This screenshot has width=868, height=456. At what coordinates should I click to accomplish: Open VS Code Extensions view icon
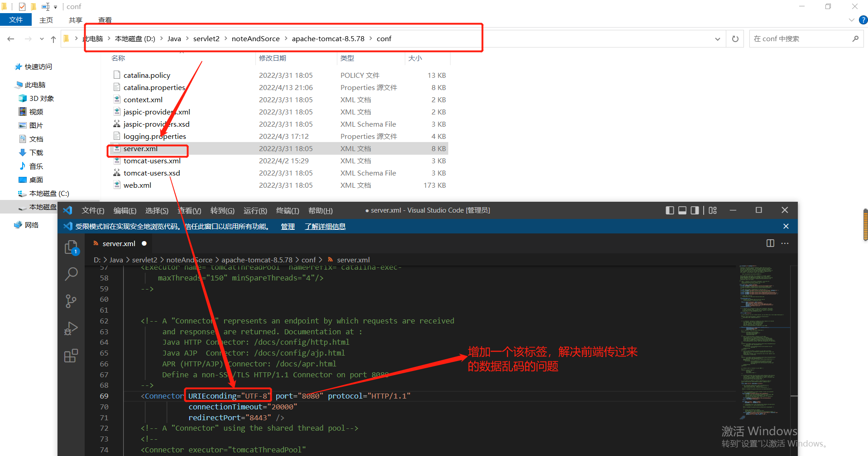coord(71,356)
